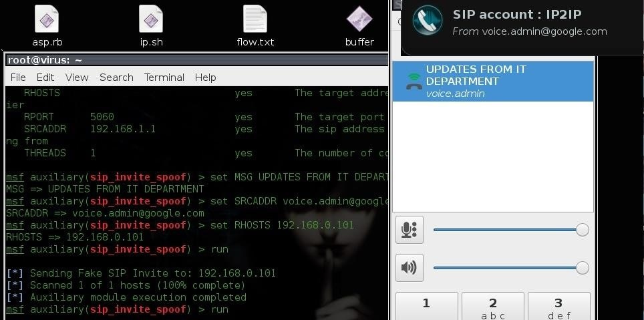Select the buffer desktop icon
This screenshot has width=644, height=320.
click(x=359, y=19)
